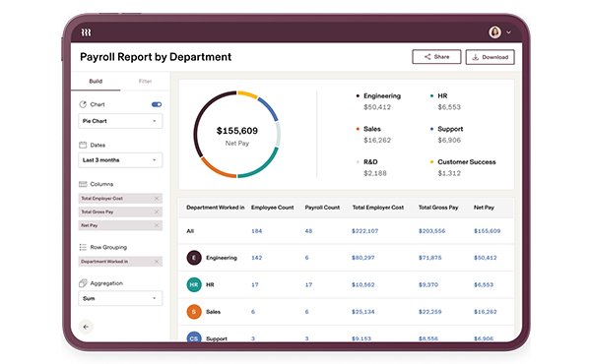Viewport: 591px width, 364px height.
Task: Remove the Department Worked In grouping chip
Action: 157,262
